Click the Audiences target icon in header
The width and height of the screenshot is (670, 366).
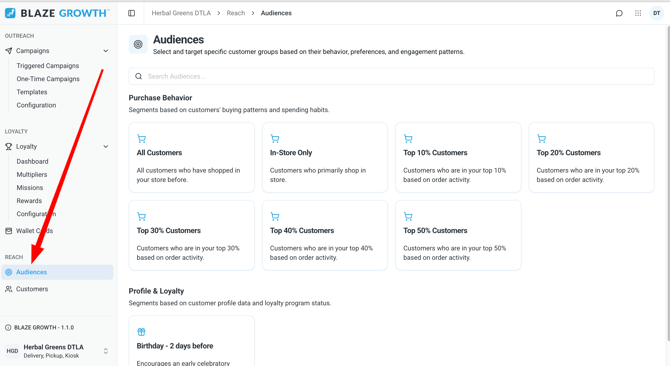click(x=138, y=44)
